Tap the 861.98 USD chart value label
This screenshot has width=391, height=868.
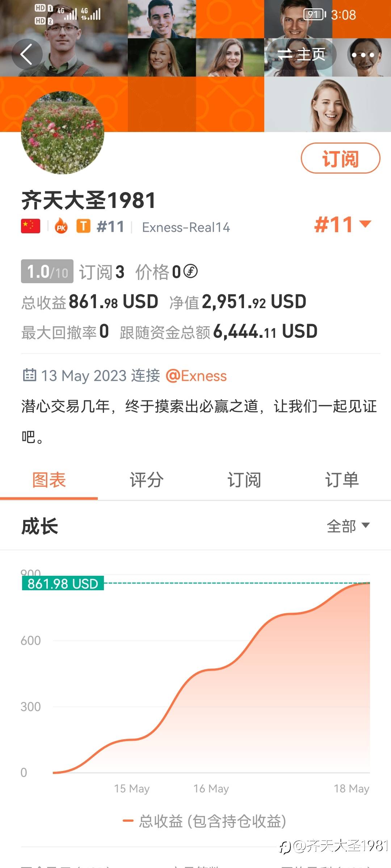[63, 583]
